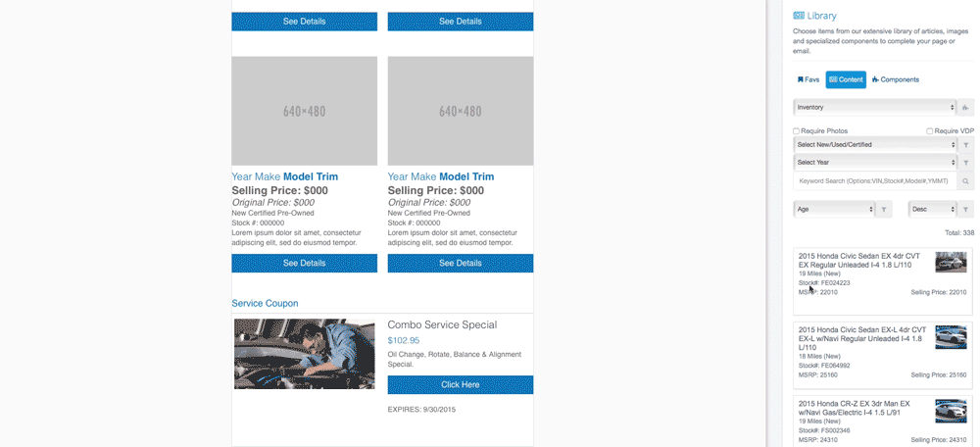The height and width of the screenshot is (447, 980).
Task: Click the Library heading icon
Action: [799, 16]
